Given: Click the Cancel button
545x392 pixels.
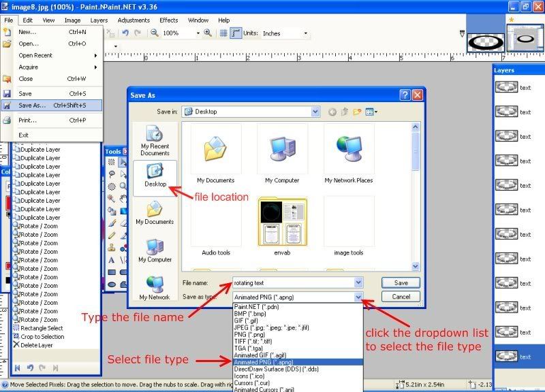Looking at the screenshot, I should pos(400,296).
